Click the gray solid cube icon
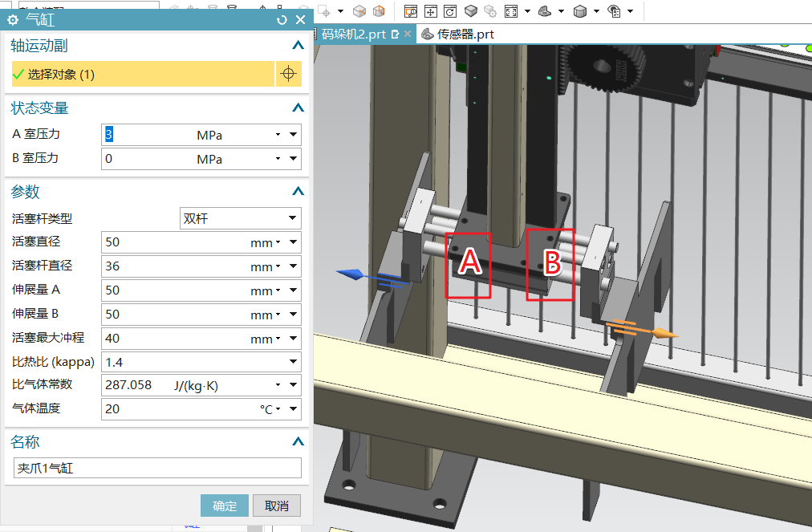Screen dimensions: 812x532 click(x=580, y=11)
